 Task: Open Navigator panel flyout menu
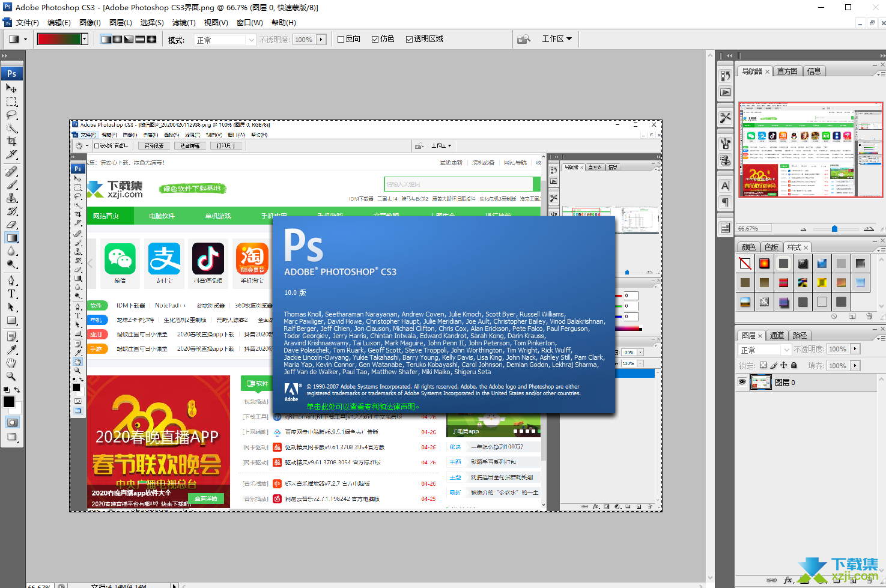pyautogui.click(x=881, y=73)
